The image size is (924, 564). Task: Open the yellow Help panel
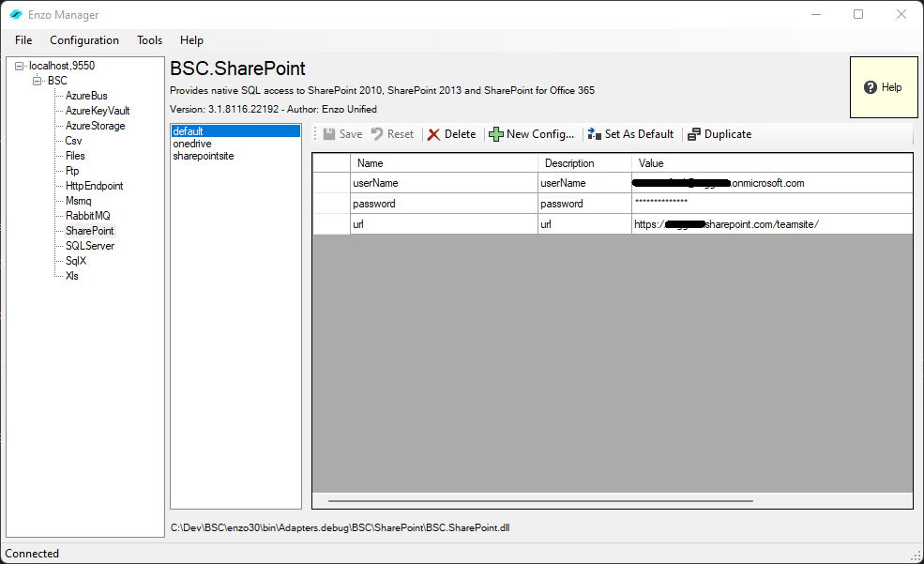pyautogui.click(x=884, y=87)
